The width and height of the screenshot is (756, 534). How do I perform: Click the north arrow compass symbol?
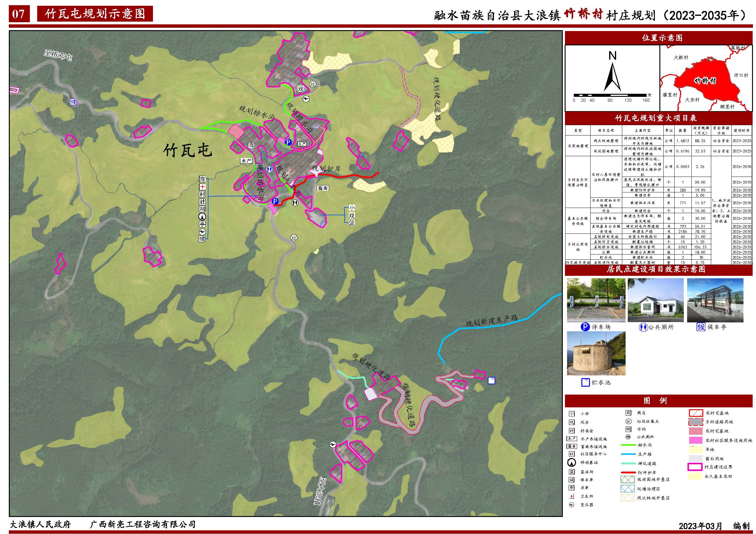[612, 77]
